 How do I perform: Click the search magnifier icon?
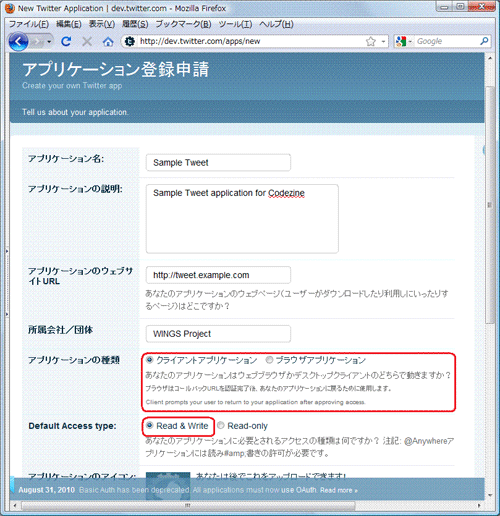click(484, 41)
